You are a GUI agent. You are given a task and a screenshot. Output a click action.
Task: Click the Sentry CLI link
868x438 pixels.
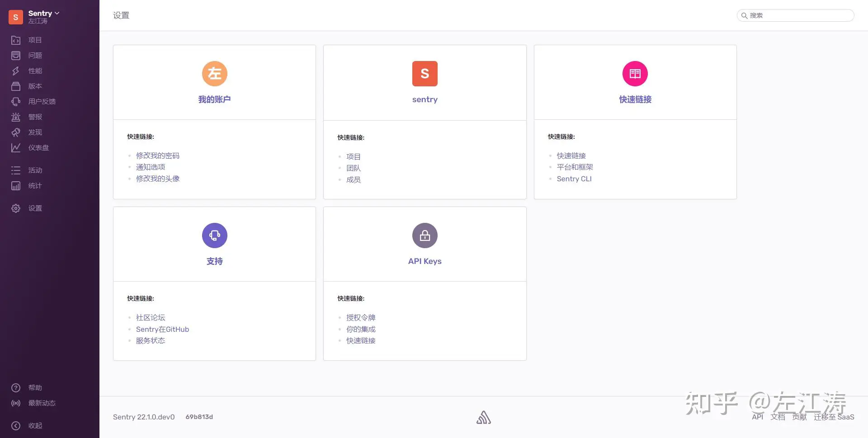click(574, 179)
